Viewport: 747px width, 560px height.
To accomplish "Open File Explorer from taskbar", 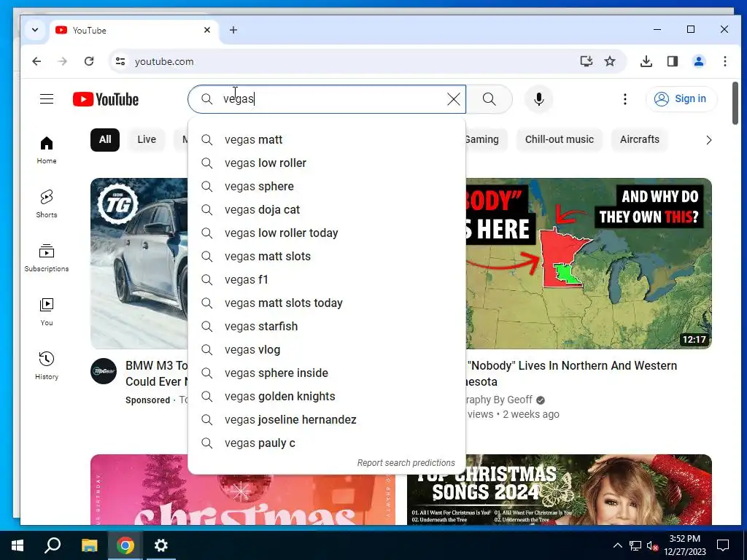I will [89, 545].
